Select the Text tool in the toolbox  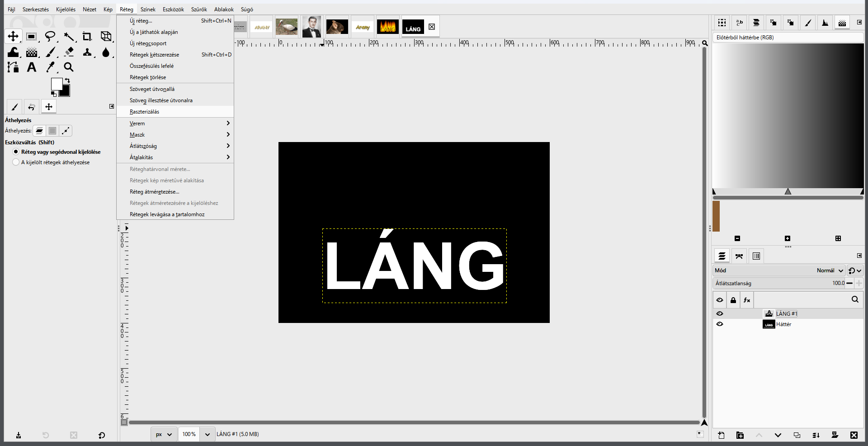[32, 67]
